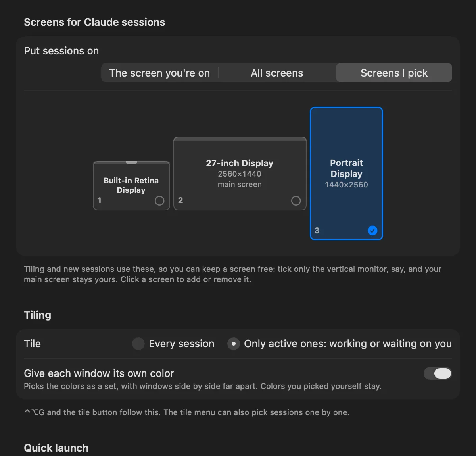Click the Built-in Retina Display screen thumbnail

coord(131,185)
